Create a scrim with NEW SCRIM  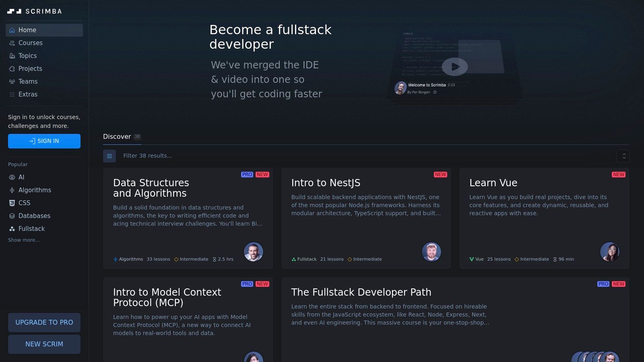pos(44,344)
